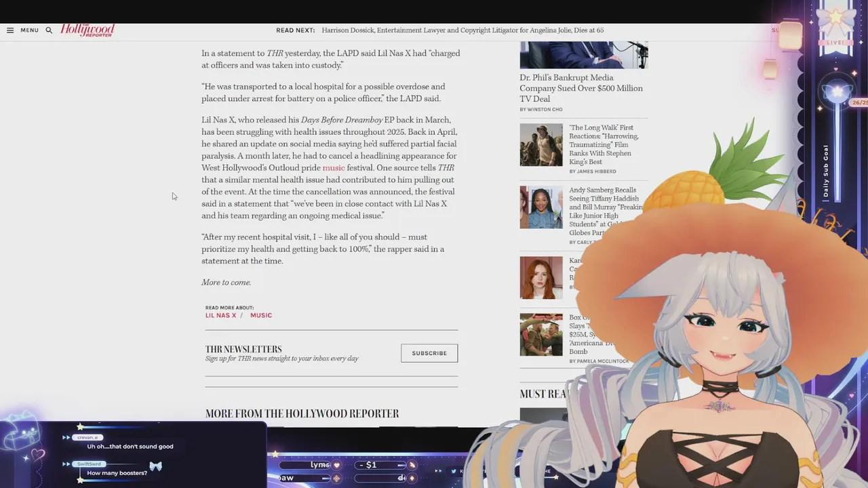Click the SUBSCRIBE newsletter button
The image size is (868, 488).
[429, 353]
